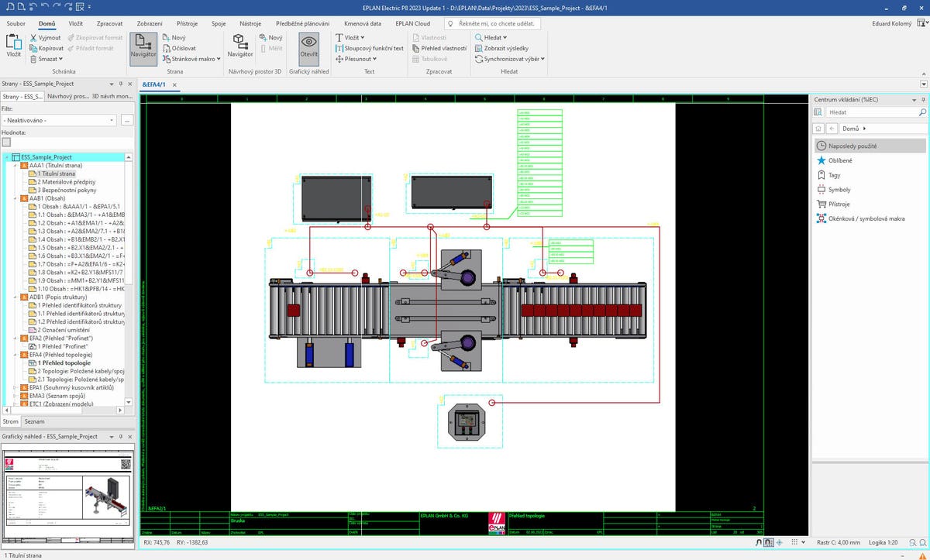Click the filter ellipsis button
Image resolution: width=930 pixels, height=560 pixels.
point(127,120)
